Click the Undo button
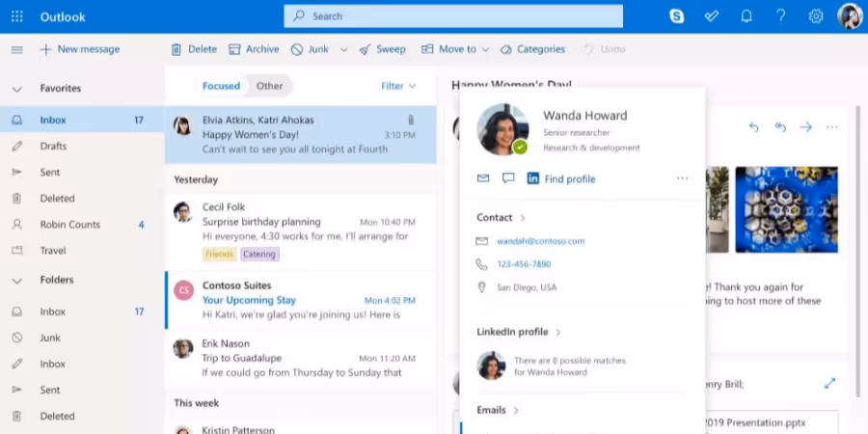 [x=605, y=49]
